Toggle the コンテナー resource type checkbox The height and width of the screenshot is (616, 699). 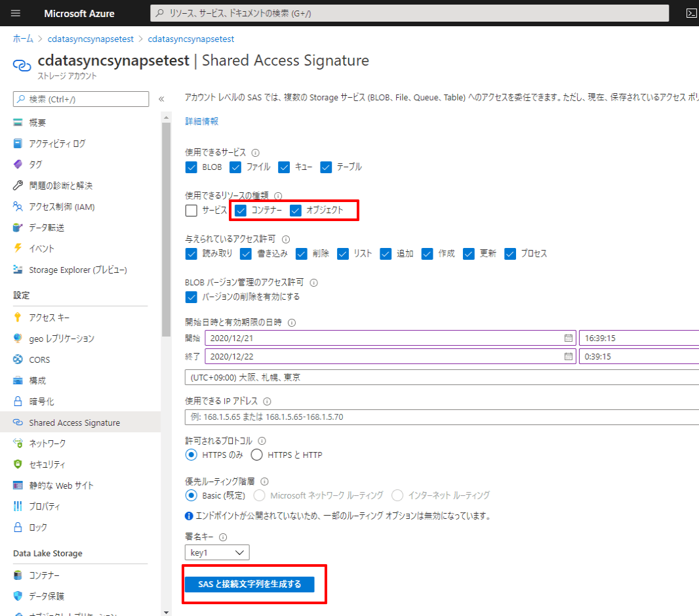(x=241, y=211)
